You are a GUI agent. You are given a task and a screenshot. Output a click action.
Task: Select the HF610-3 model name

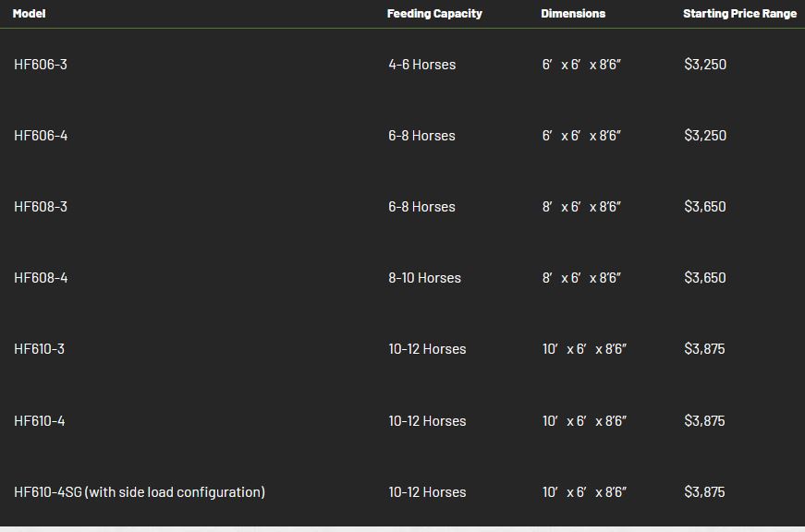[40, 349]
